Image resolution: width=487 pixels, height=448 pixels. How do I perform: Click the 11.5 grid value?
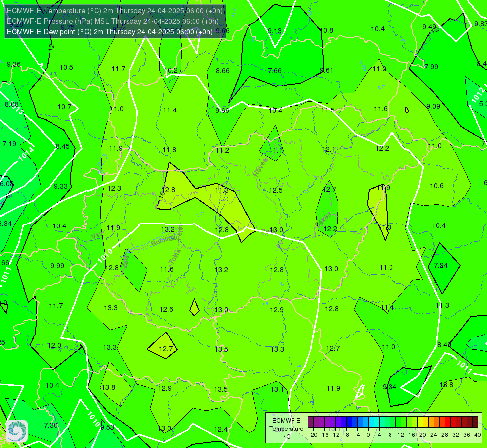pos(328,110)
